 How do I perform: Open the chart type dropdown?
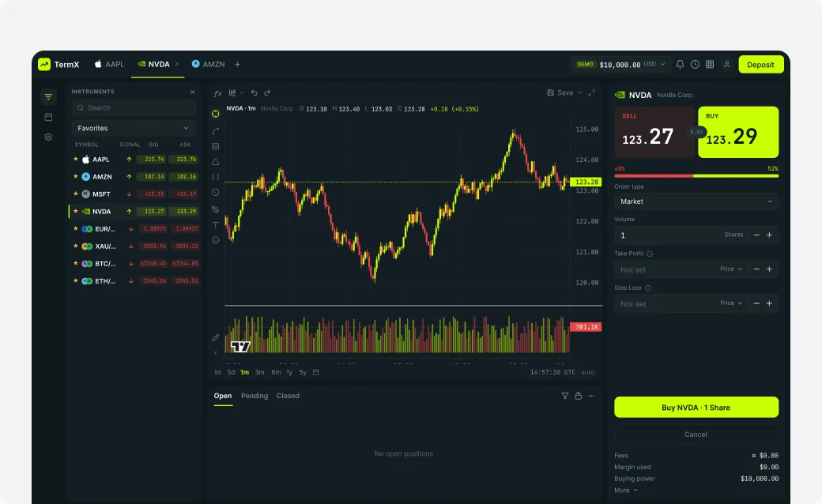236,92
